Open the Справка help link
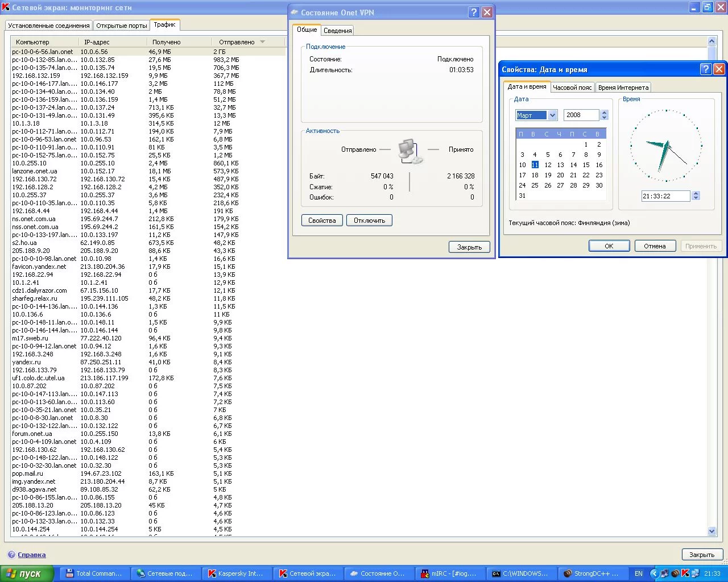 click(x=32, y=555)
